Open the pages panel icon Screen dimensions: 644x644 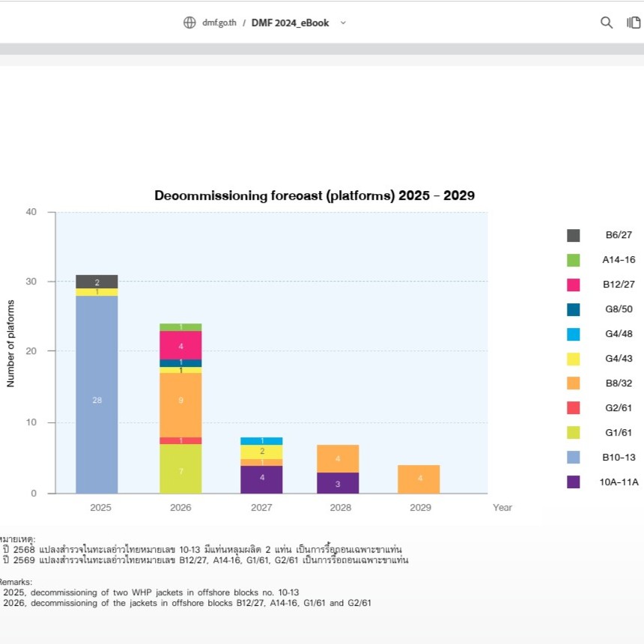pyautogui.click(x=633, y=22)
